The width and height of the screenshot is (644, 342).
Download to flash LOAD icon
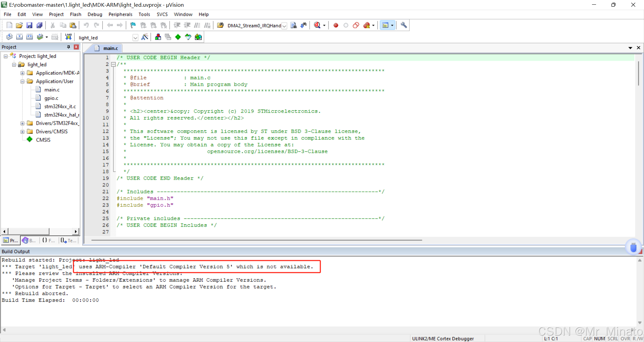click(x=68, y=37)
